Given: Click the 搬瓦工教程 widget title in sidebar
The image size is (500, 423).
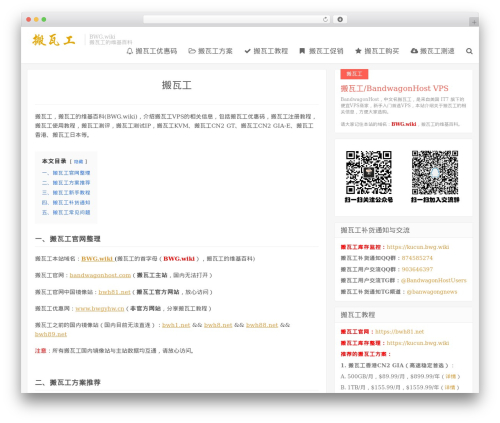Looking at the screenshot, I should click(x=358, y=315).
